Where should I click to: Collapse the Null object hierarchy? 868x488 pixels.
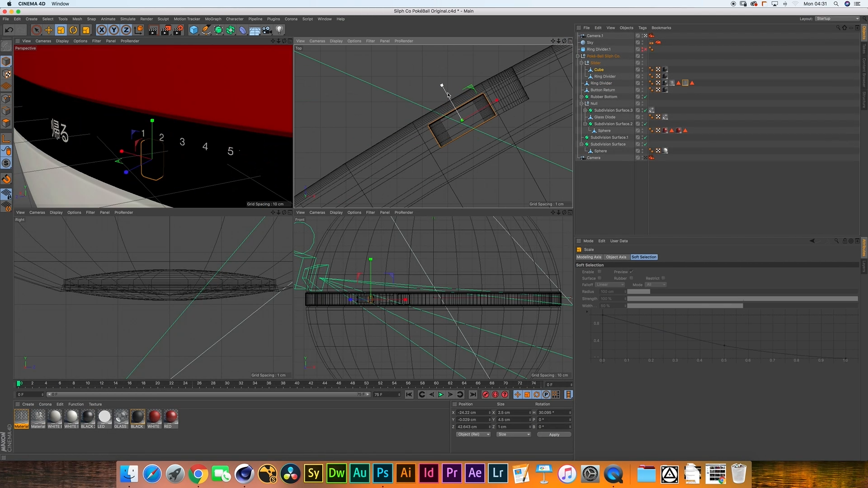tap(581, 103)
